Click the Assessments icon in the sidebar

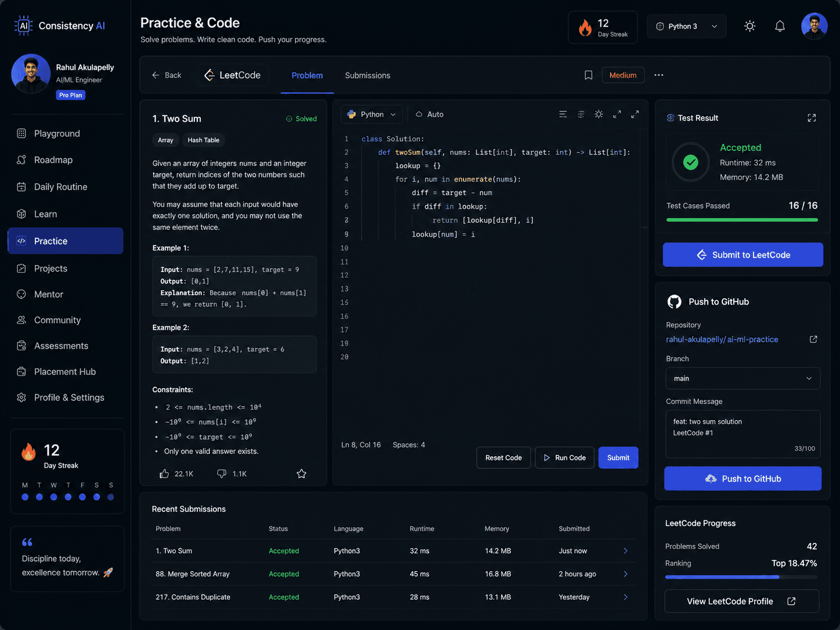[x=21, y=346]
